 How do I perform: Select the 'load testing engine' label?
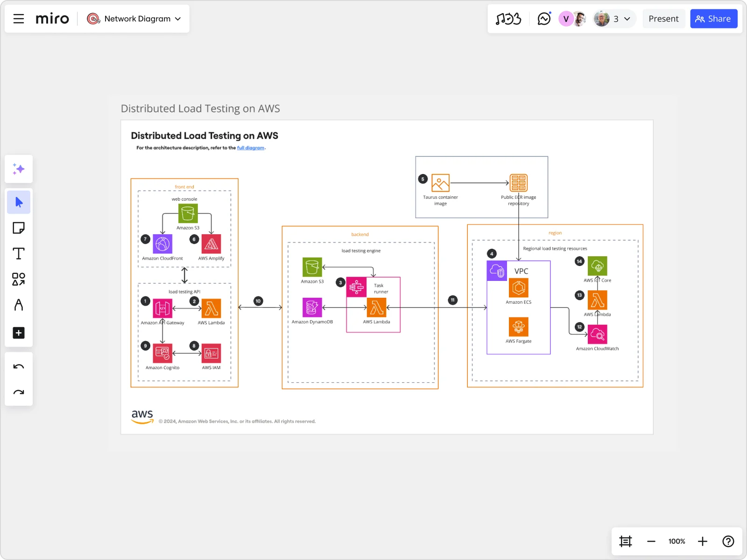(361, 251)
